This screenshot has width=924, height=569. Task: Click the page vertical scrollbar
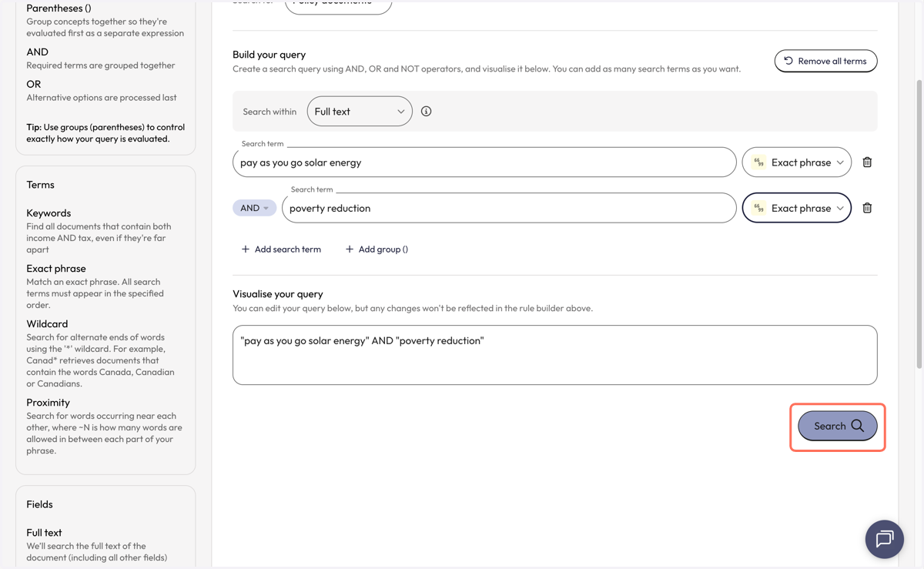click(x=918, y=223)
